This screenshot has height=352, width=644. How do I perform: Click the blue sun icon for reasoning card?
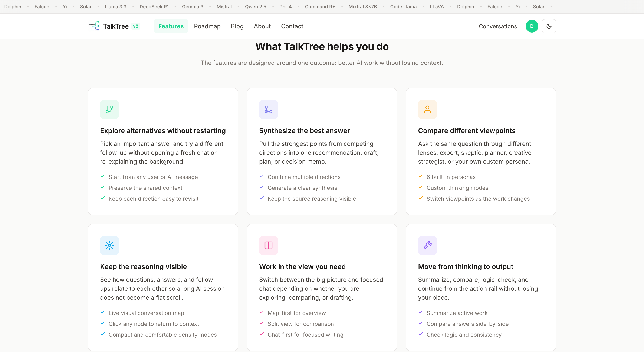(x=109, y=245)
